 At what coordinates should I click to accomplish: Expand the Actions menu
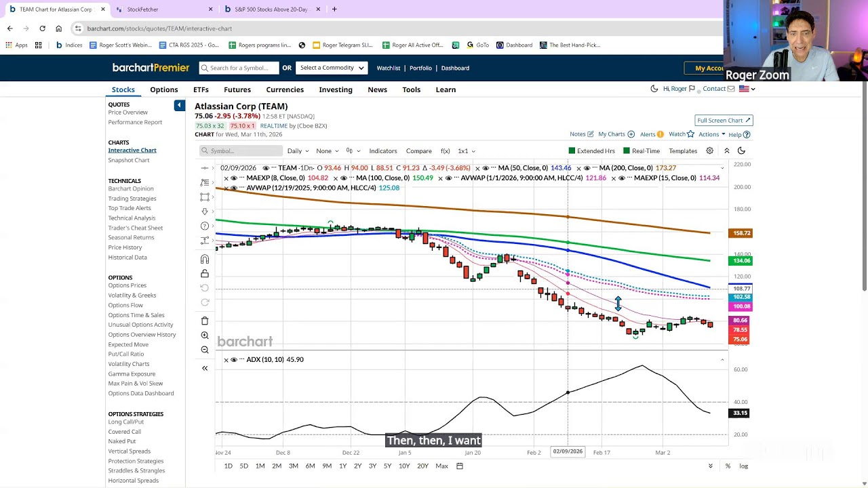(712, 134)
